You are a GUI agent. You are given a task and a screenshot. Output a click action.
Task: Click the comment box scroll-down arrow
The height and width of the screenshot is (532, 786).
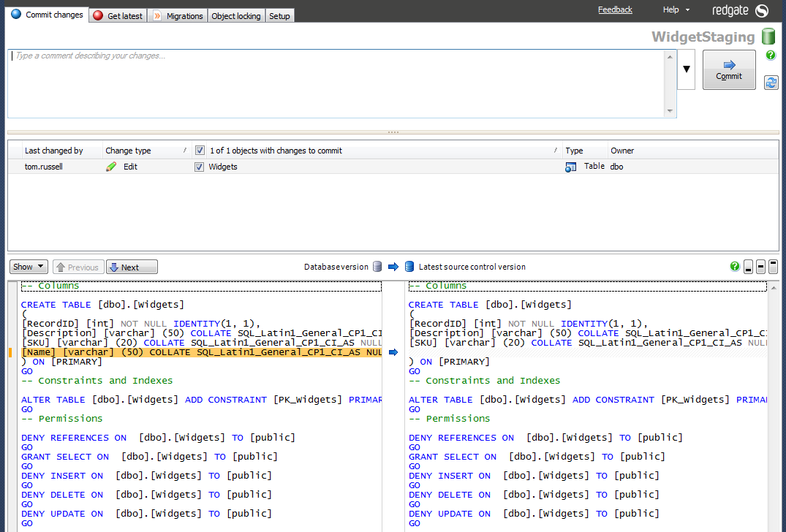click(x=670, y=111)
